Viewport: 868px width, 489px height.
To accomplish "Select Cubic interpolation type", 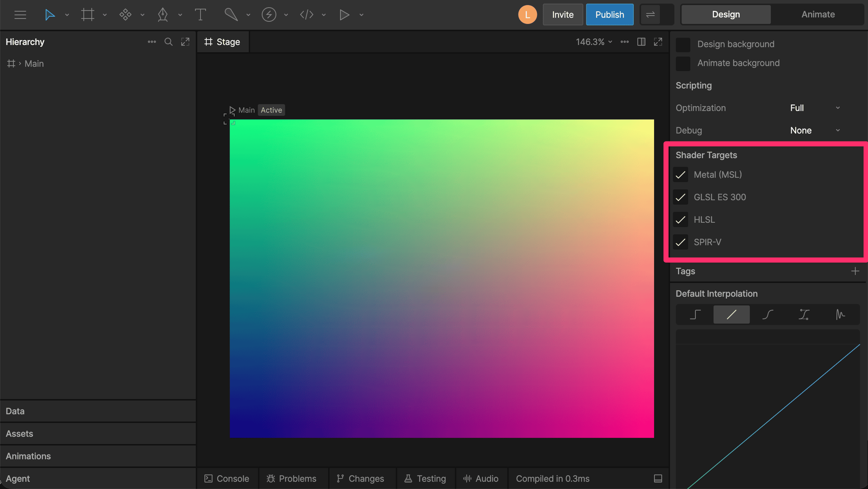I will (768, 315).
